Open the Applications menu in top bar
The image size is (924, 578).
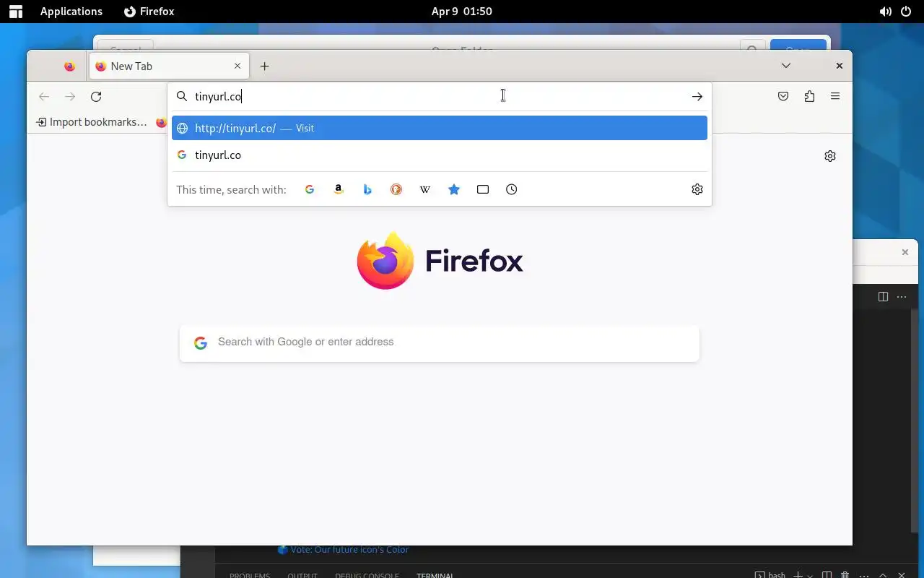coord(71,12)
